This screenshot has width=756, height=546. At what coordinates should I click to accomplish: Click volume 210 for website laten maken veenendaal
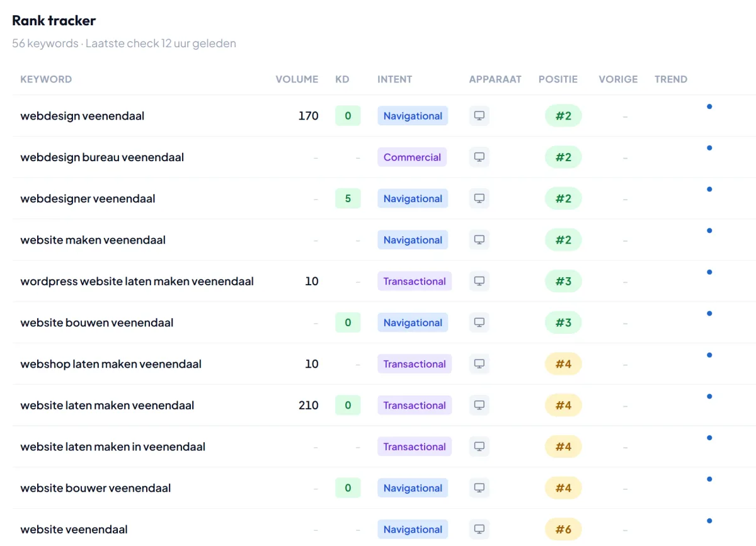point(309,406)
